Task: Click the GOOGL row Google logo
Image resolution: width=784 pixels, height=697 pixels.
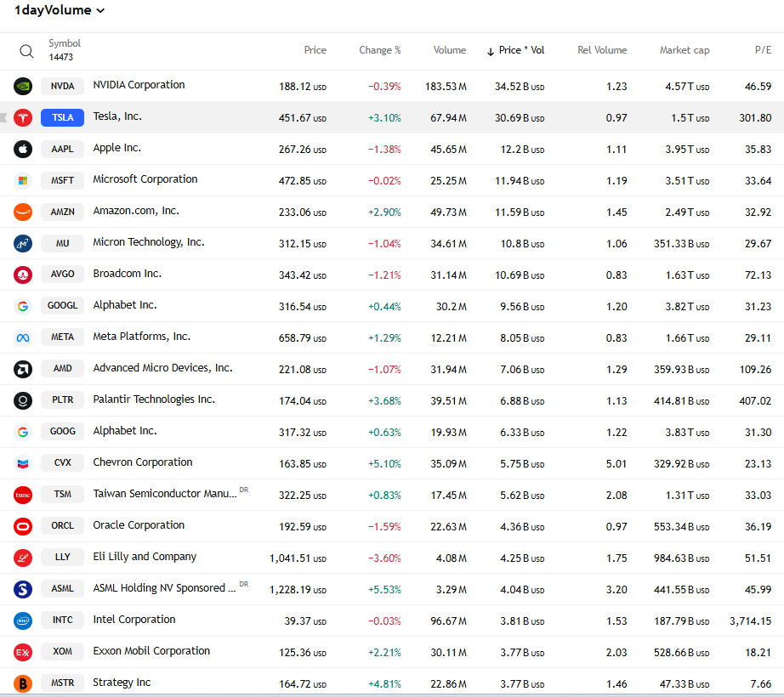Action: tap(23, 306)
